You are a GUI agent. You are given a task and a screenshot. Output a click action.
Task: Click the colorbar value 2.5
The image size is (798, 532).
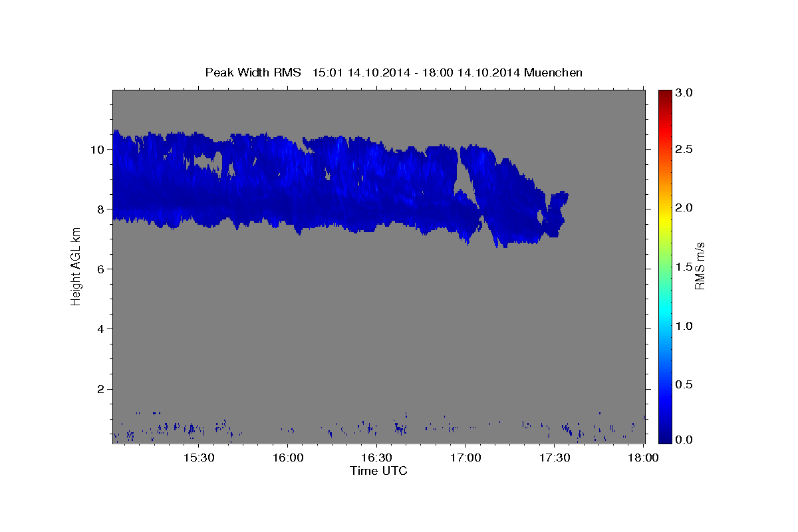point(684,149)
